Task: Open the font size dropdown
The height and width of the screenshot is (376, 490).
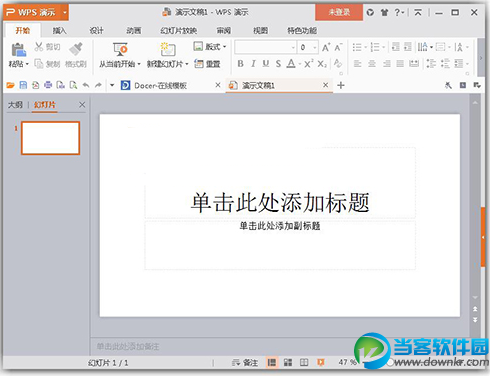Action: click(315, 47)
